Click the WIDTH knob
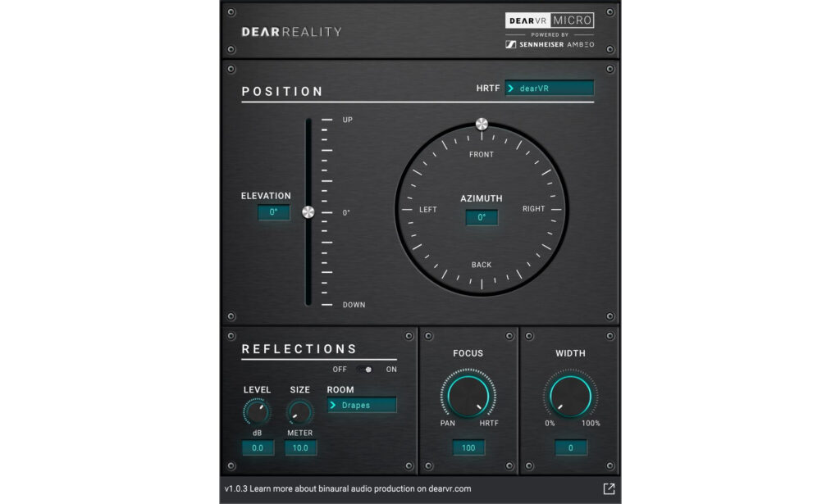The width and height of the screenshot is (840, 504). pos(570,397)
